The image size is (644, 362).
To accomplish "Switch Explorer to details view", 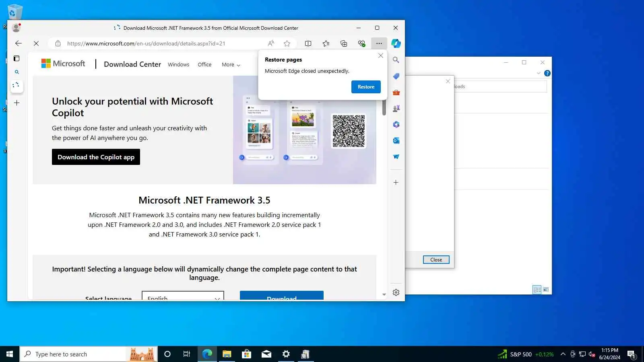I will (x=537, y=290).
